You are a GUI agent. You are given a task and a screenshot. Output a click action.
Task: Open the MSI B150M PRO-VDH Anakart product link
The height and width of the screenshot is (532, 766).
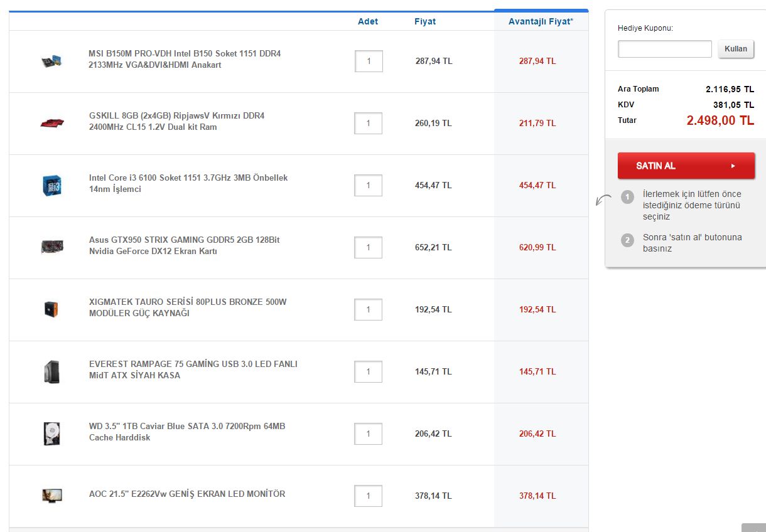[185, 59]
